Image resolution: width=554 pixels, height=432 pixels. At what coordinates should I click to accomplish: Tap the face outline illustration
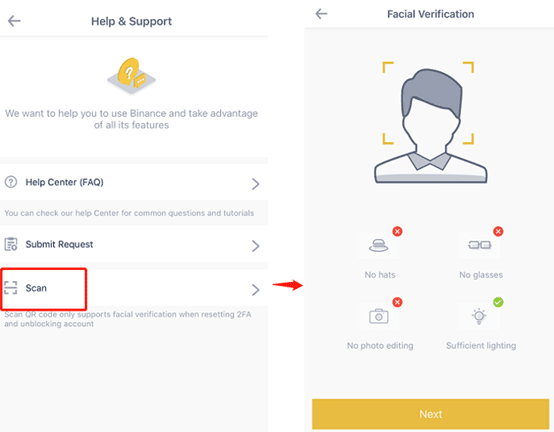click(x=430, y=125)
